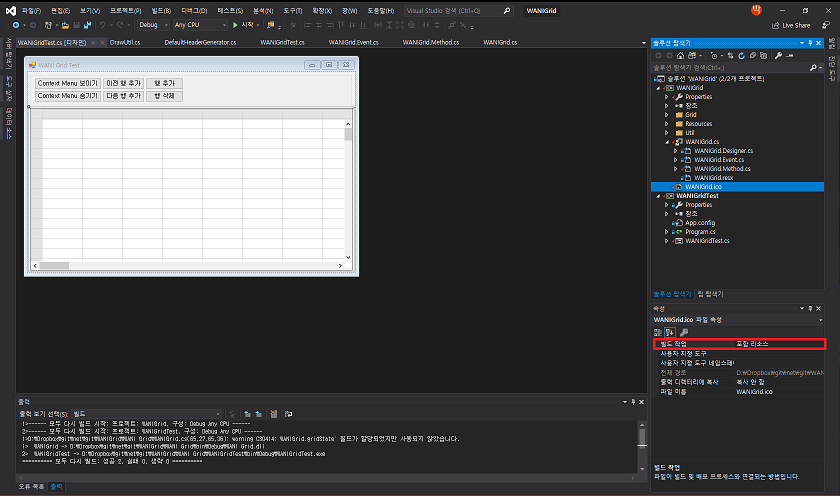Click the Context Menu 숨기기 button in form
Viewport: 840px width, 496px height.
click(x=68, y=96)
